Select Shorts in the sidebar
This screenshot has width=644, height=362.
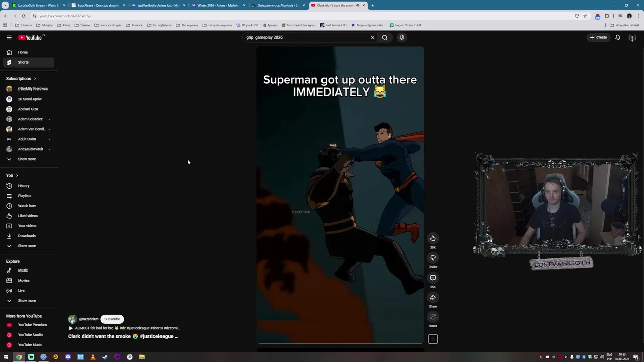click(x=28, y=62)
